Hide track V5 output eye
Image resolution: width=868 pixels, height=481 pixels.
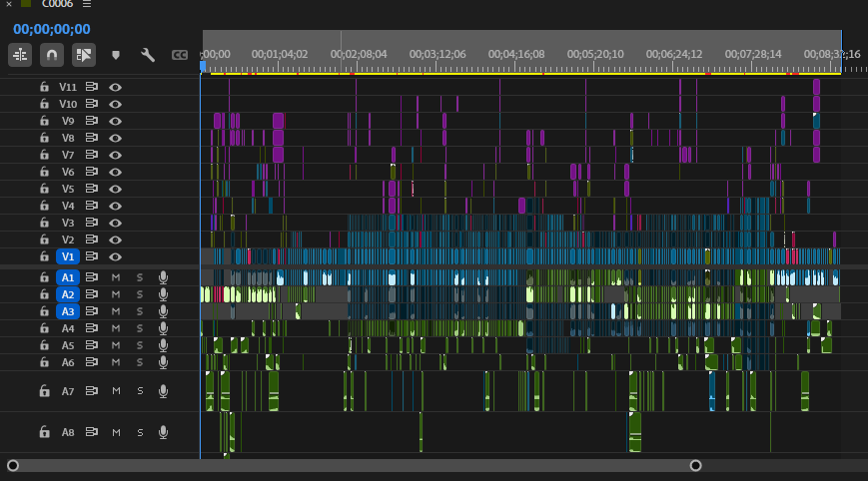pos(115,189)
